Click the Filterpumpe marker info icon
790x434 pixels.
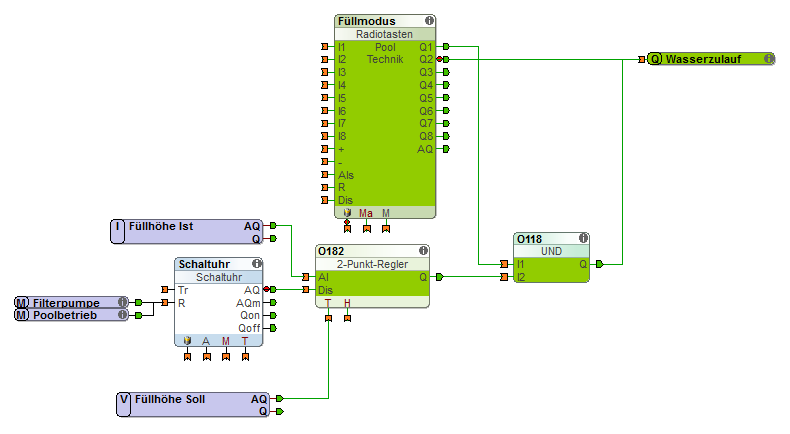click(123, 302)
